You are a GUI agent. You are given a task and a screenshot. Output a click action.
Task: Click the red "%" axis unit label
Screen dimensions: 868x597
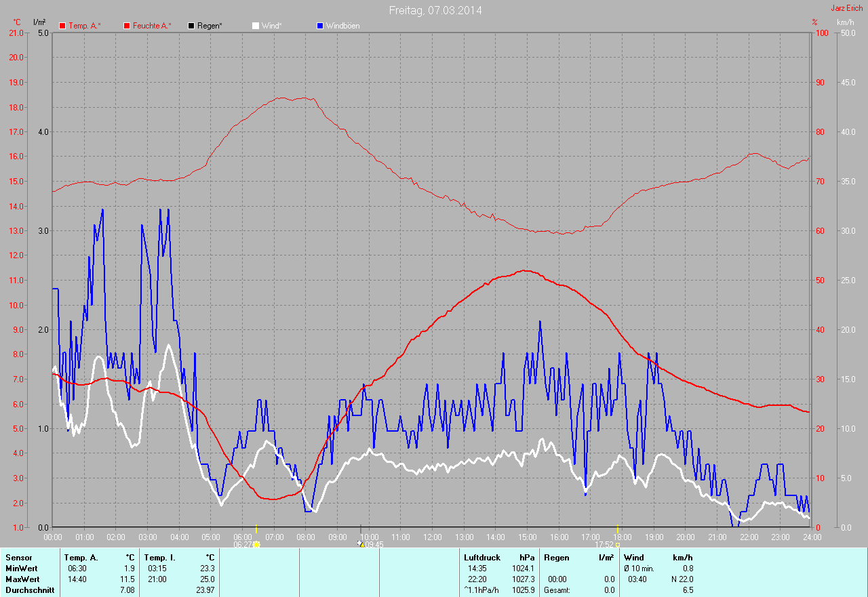click(814, 22)
